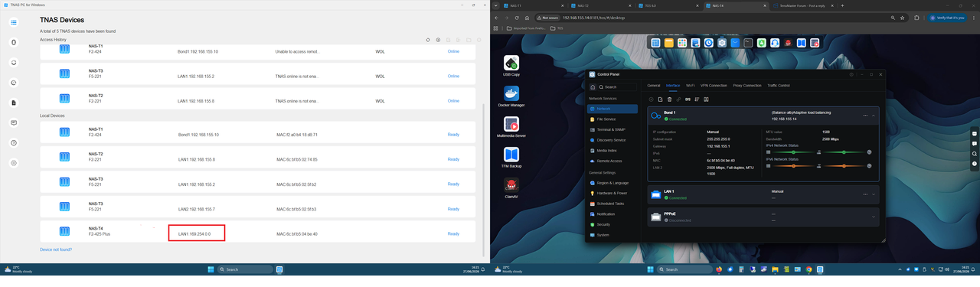The image size is (980, 287).
Task: Select the Interface tab
Action: pos(673,86)
